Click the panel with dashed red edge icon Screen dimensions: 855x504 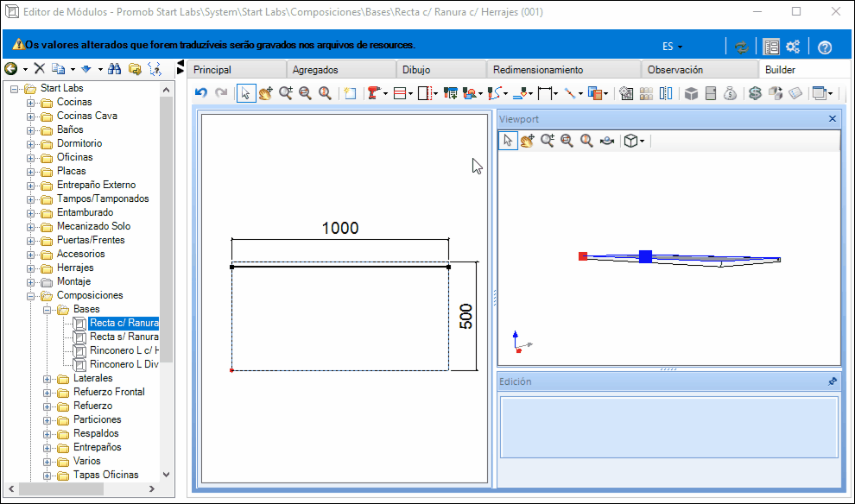(x=425, y=93)
